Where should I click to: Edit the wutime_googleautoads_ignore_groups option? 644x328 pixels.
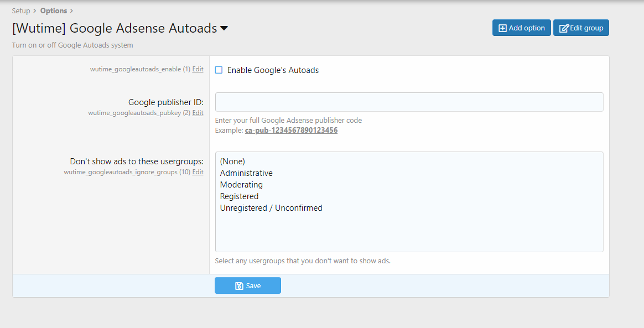(x=198, y=172)
